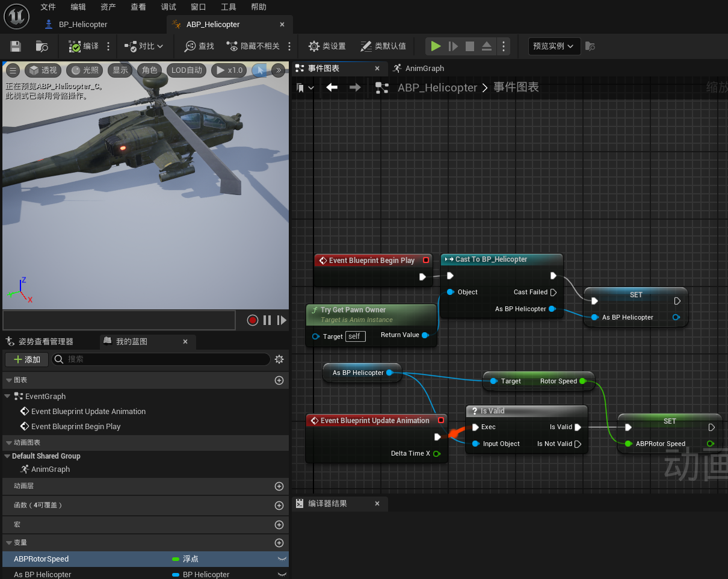The height and width of the screenshot is (579, 728).
Task: Expand viewport toolbar overflow chevrons
Action: (278, 70)
